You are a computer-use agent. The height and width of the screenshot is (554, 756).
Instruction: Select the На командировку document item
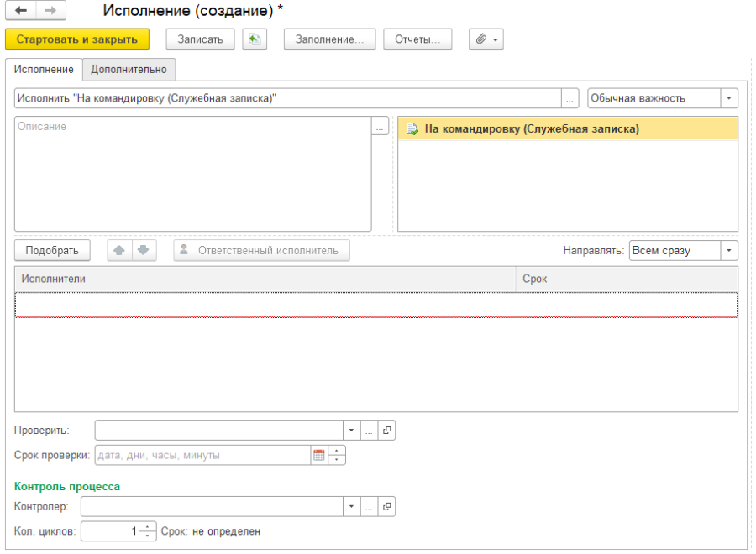(x=532, y=129)
